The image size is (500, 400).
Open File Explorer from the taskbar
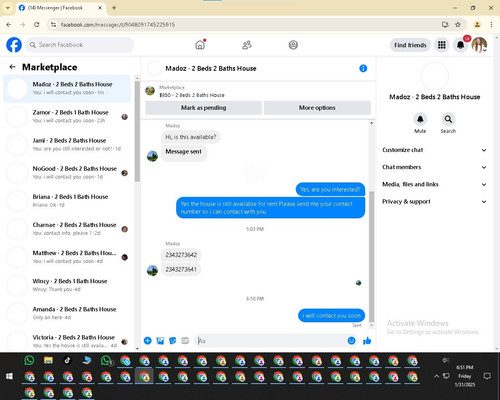48,360
